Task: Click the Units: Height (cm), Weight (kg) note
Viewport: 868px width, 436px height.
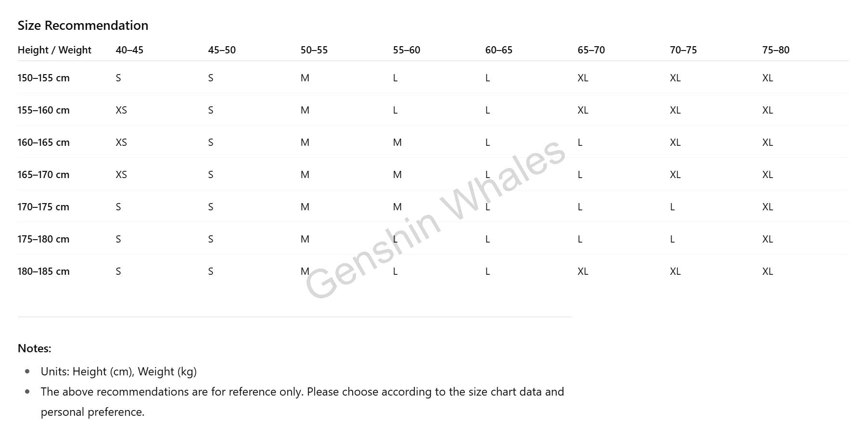Action: [x=119, y=372]
